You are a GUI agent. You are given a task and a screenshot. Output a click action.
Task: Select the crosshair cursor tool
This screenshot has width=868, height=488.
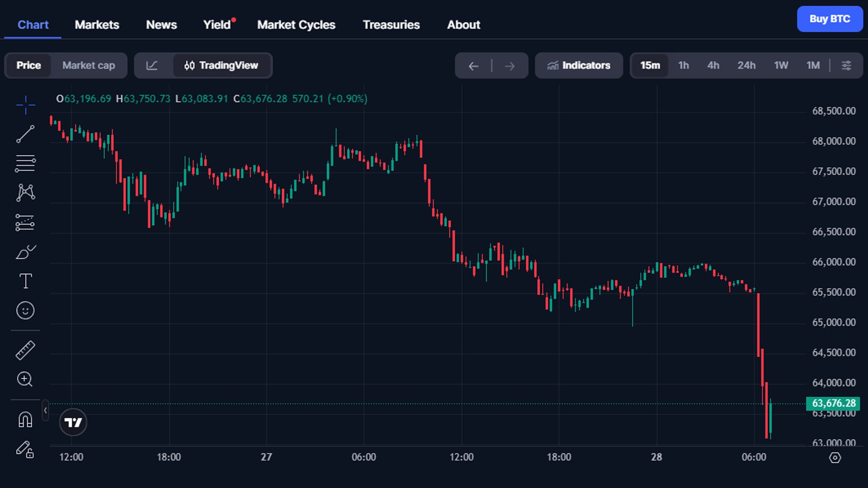pos(25,105)
